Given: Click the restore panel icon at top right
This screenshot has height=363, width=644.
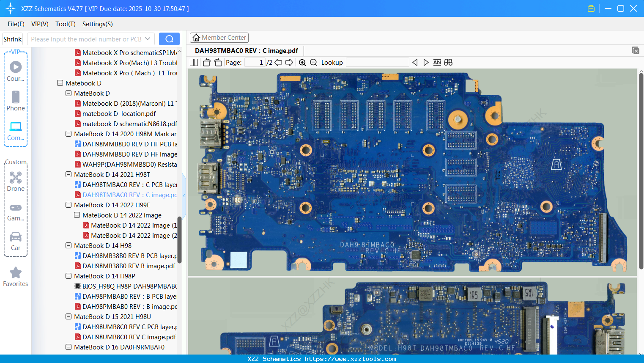Looking at the screenshot, I should (636, 50).
